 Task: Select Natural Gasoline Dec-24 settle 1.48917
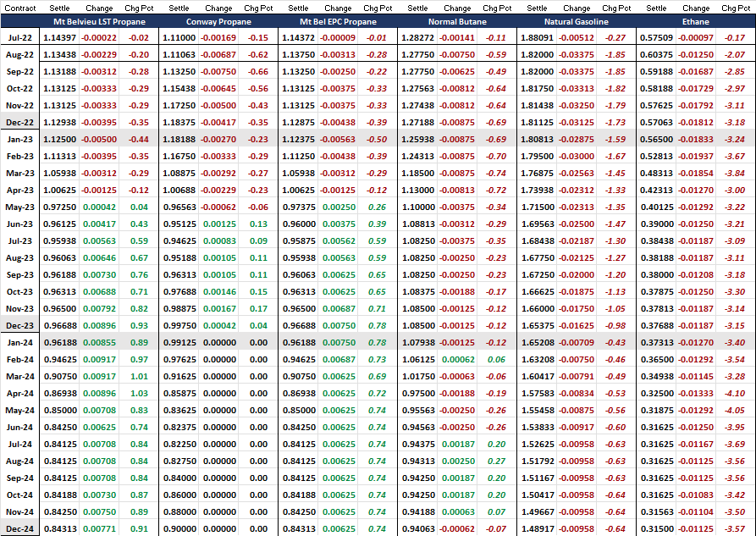coord(537,528)
